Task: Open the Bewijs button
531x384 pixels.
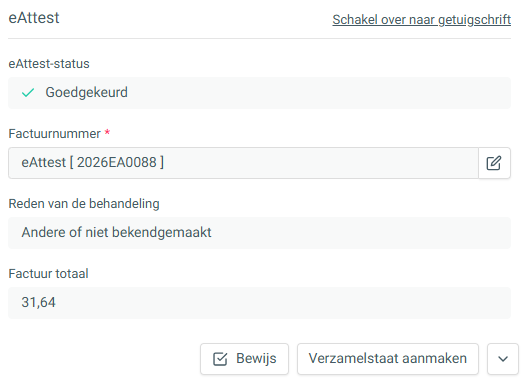Action: (x=244, y=359)
